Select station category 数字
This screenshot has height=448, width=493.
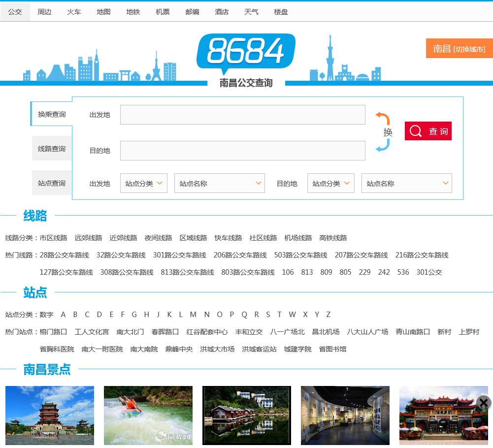(46, 315)
